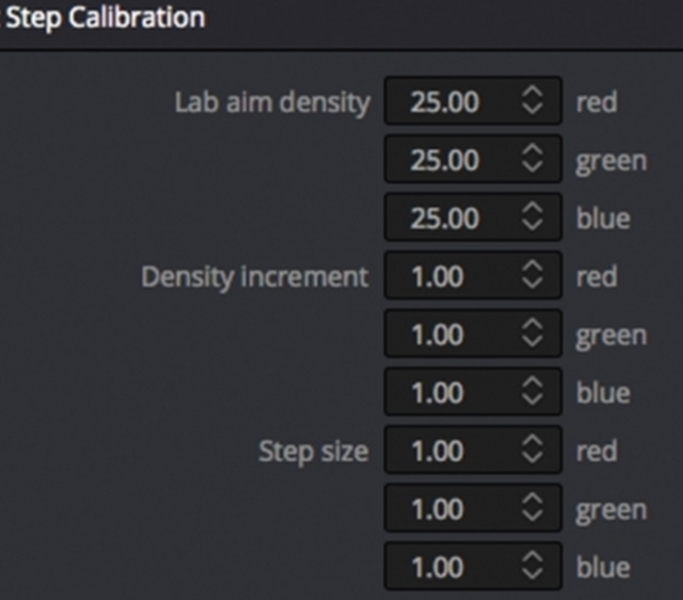
Task: Click the Lab aim density green value field
Action: coord(445,160)
